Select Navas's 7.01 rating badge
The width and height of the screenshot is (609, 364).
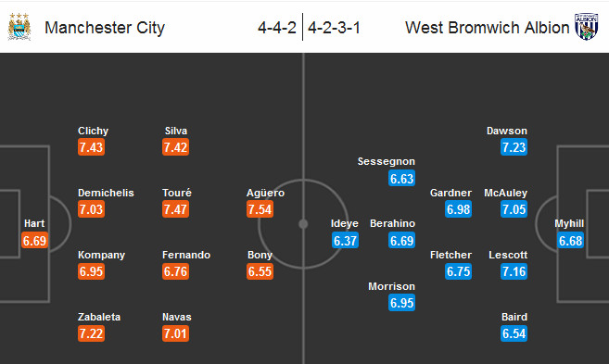[x=175, y=333]
